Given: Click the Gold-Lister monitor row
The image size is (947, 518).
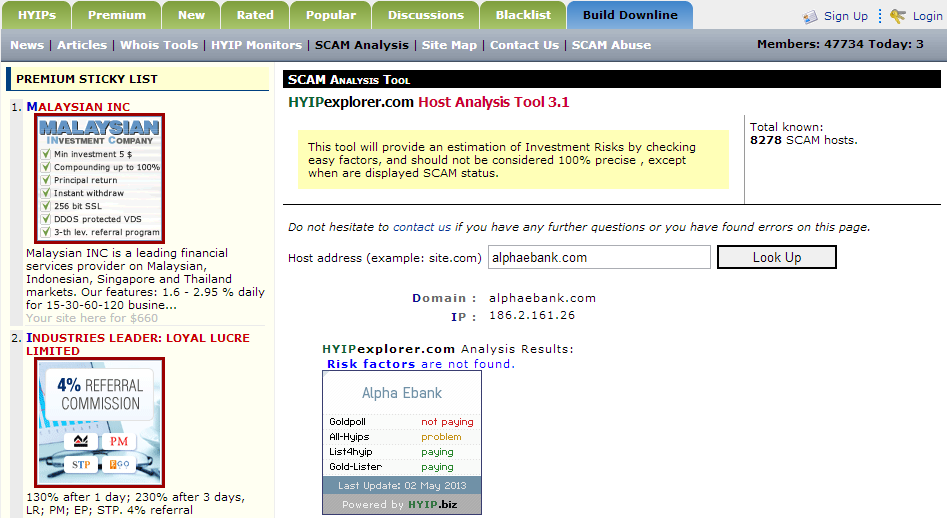Looking at the screenshot, I should tap(402, 467).
